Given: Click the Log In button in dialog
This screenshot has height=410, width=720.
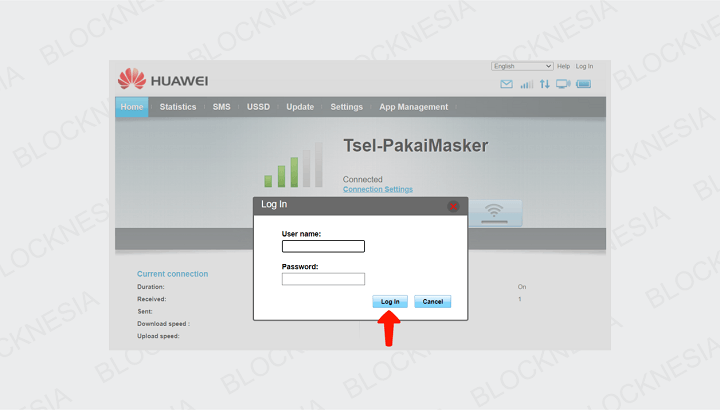Looking at the screenshot, I should click(x=390, y=302).
